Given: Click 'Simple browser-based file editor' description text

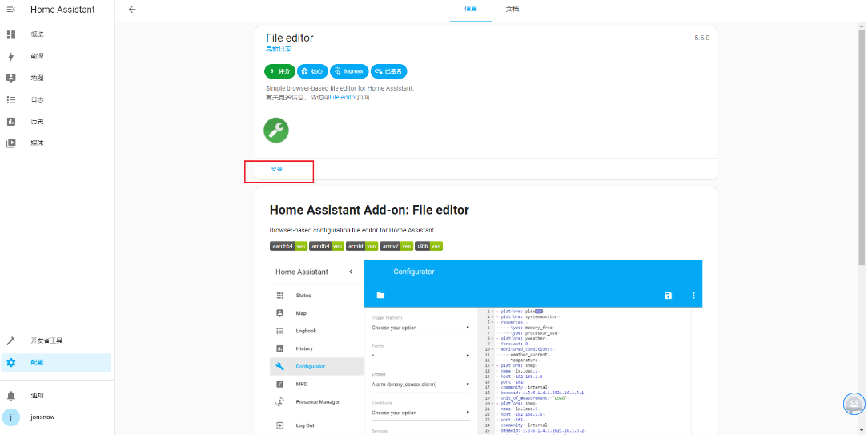Looking at the screenshot, I should (x=340, y=88).
